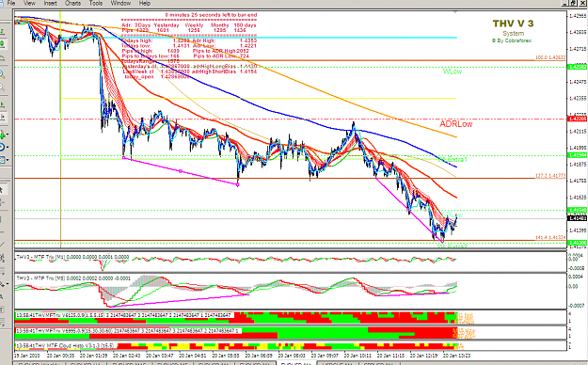Select the Text Label (T) tool
Viewport: 588px width, 365px height.
click(2, 309)
